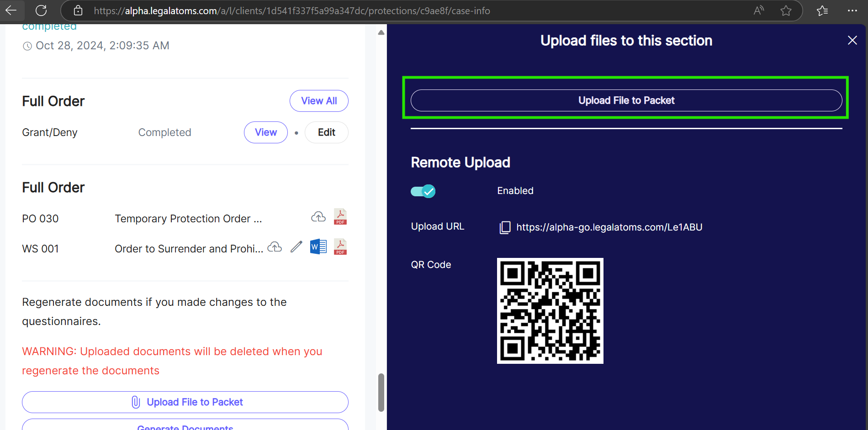Go back using browser back arrow
The width and height of the screenshot is (868, 430).
coord(11,10)
